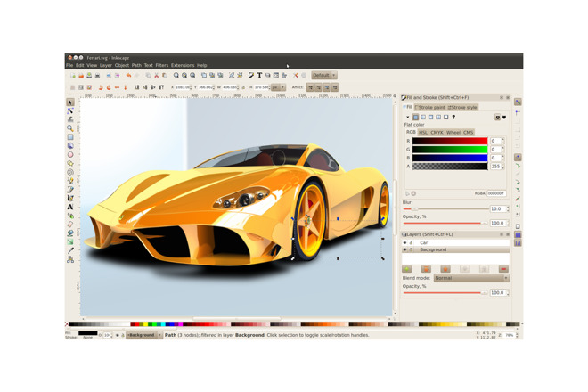Switch to the Stroke paint tab
This screenshot has height=392, width=588.
click(429, 107)
